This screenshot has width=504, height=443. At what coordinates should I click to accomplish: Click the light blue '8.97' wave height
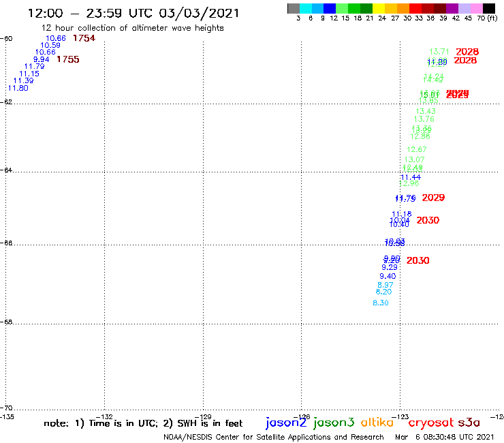(x=385, y=285)
